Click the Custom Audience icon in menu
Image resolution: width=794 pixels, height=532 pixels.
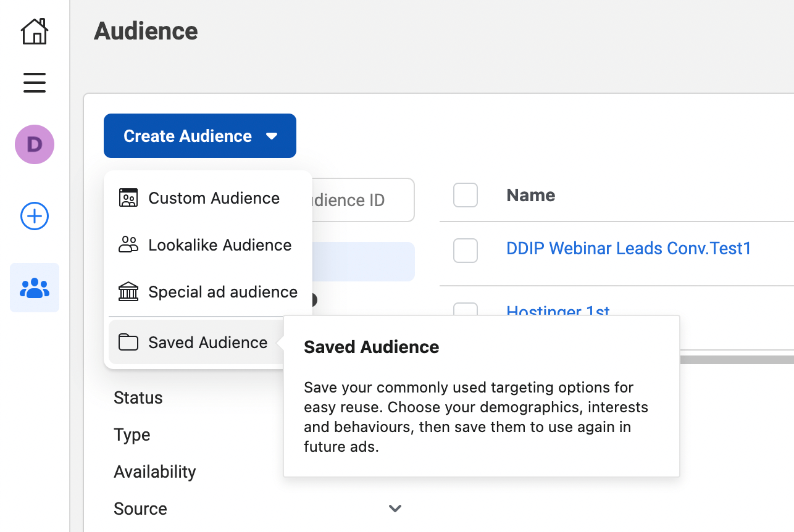click(128, 198)
